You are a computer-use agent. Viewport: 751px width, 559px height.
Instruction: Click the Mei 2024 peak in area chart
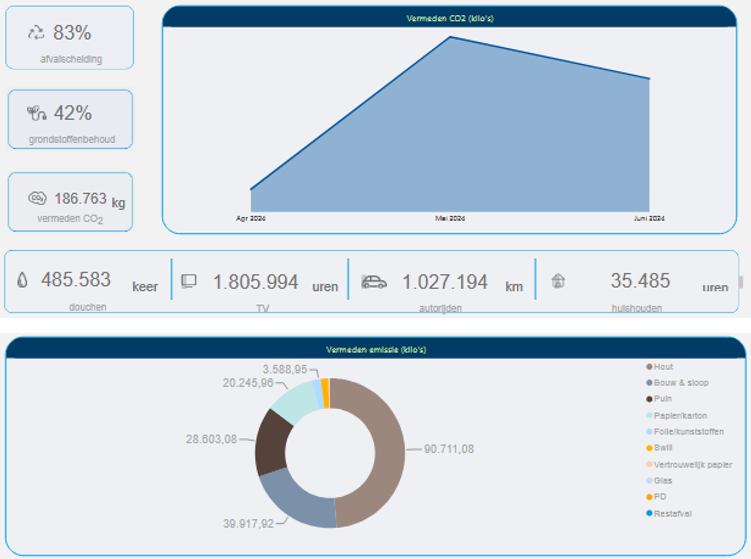coord(450,38)
